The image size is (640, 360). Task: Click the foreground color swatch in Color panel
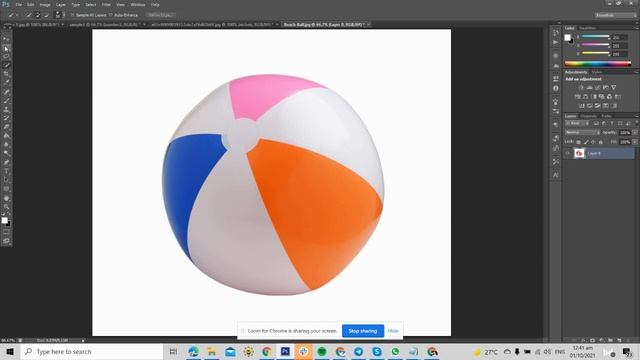567,38
